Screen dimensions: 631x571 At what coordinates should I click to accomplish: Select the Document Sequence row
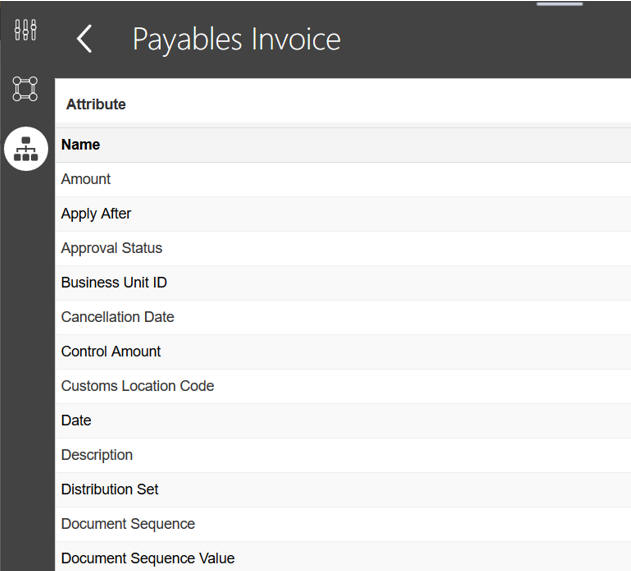(343, 524)
